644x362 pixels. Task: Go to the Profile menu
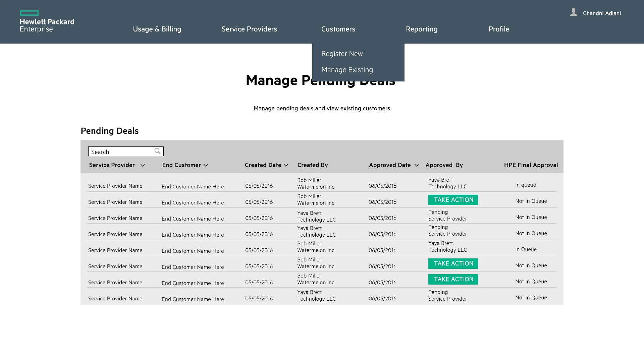pos(498,29)
